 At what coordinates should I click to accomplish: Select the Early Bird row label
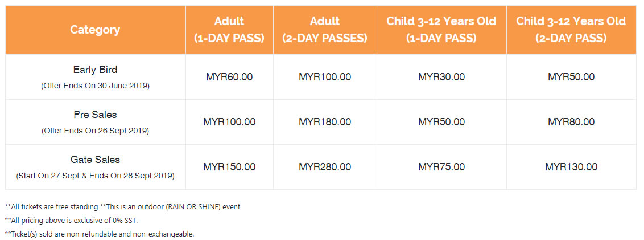95,70
